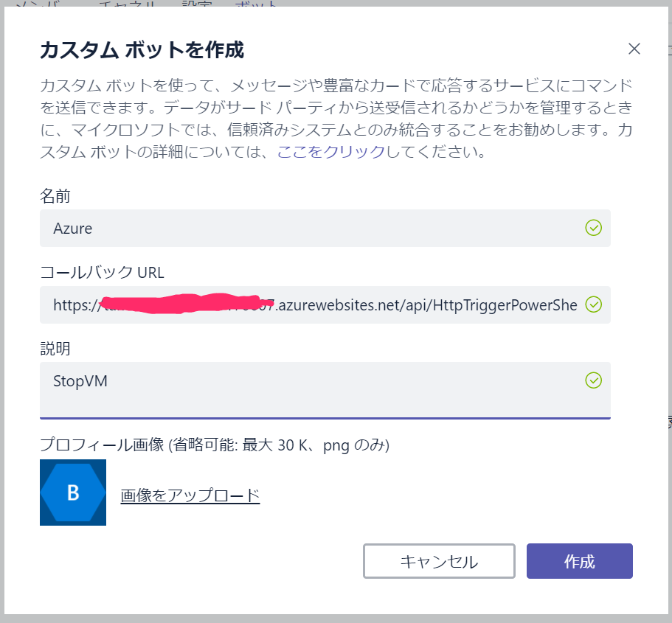Select the コールバック URL input field

pos(295,305)
